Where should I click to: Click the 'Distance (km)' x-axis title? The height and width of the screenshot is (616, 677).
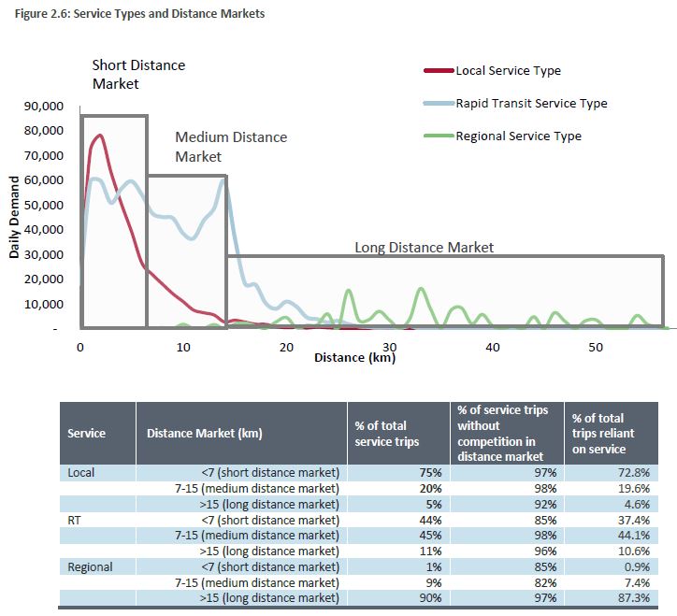click(354, 358)
